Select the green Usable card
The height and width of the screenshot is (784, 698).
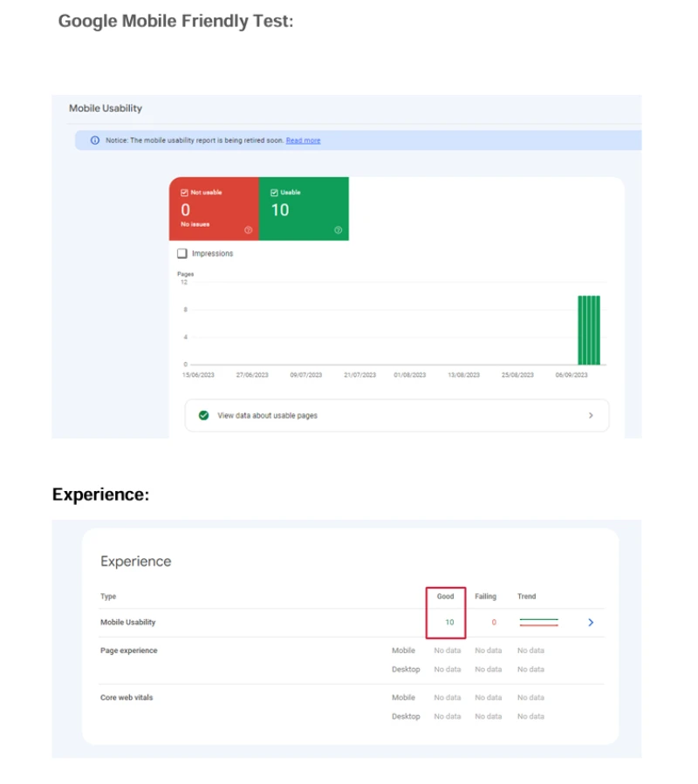click(x=305, y=209)
